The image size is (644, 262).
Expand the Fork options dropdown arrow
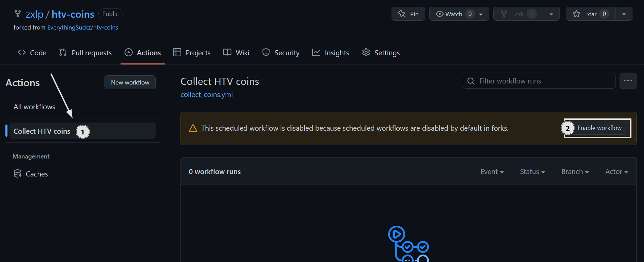(551, 14)
